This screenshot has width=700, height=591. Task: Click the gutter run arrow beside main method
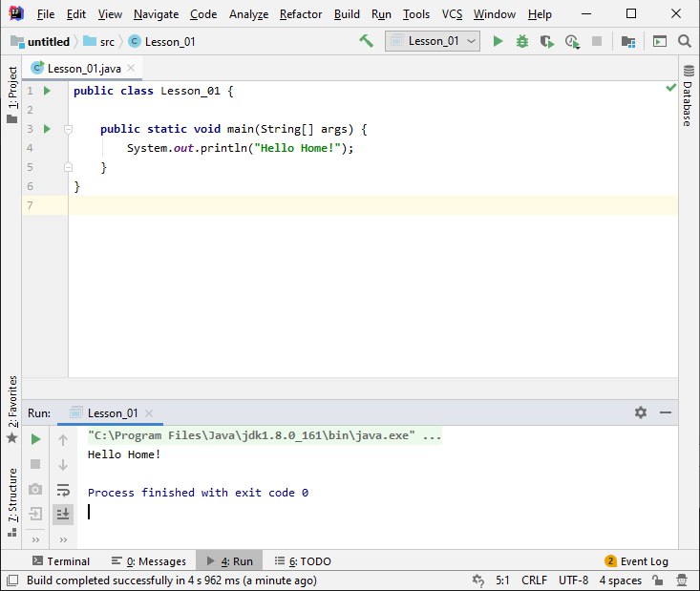click(x=46, y=129)
